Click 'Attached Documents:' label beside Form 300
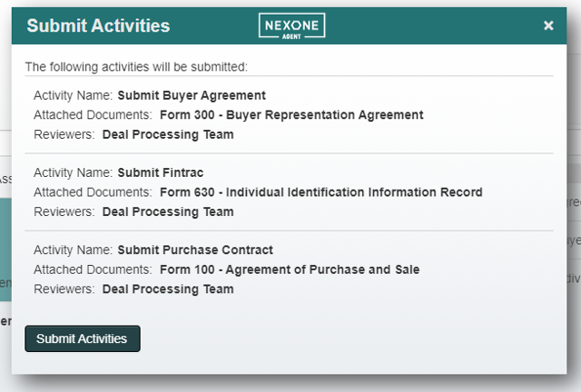This screenshot has width=581, height=392. pyautogui.click(x=93, y=115)
